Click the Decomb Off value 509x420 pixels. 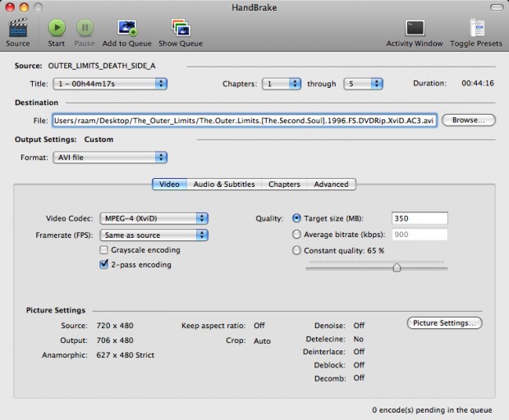(359, 378)
